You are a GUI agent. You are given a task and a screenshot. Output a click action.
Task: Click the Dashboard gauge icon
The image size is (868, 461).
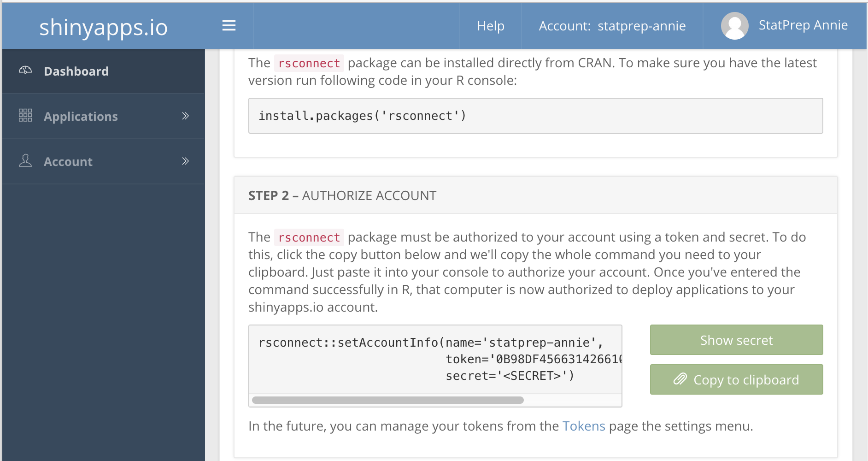click(25, 71)
